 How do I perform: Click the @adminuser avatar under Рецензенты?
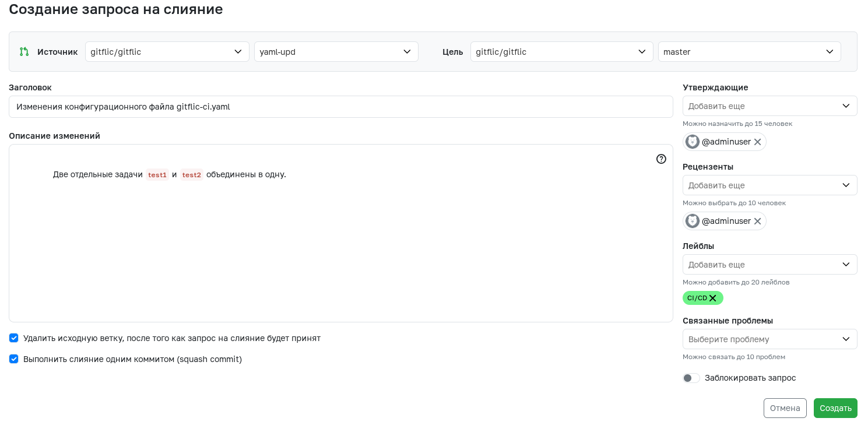point(692,221)
